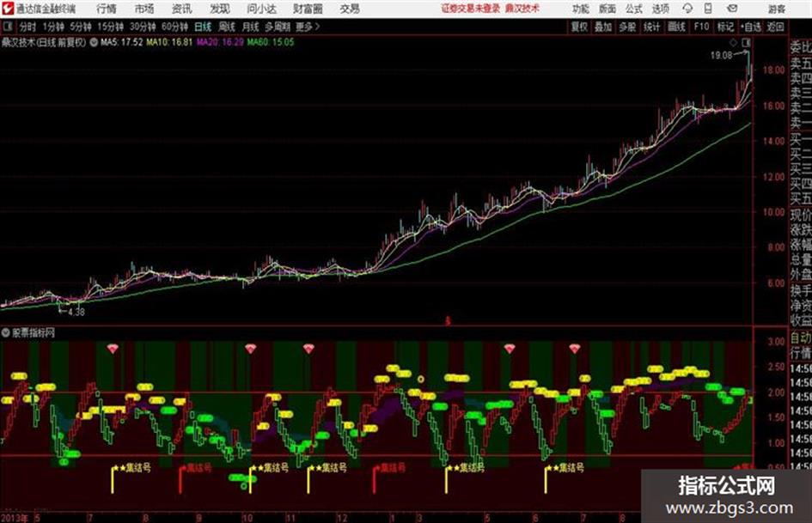This screenshot has height=523, width=812.
Task: Select the 30分钟 period
Action: 143,27
